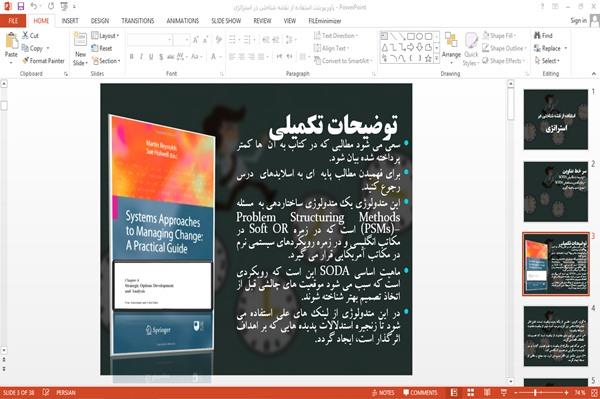The width and height of the screenshot is (600, 399).
Task: Toggle the Comments pane
Action: coord(420,392)
